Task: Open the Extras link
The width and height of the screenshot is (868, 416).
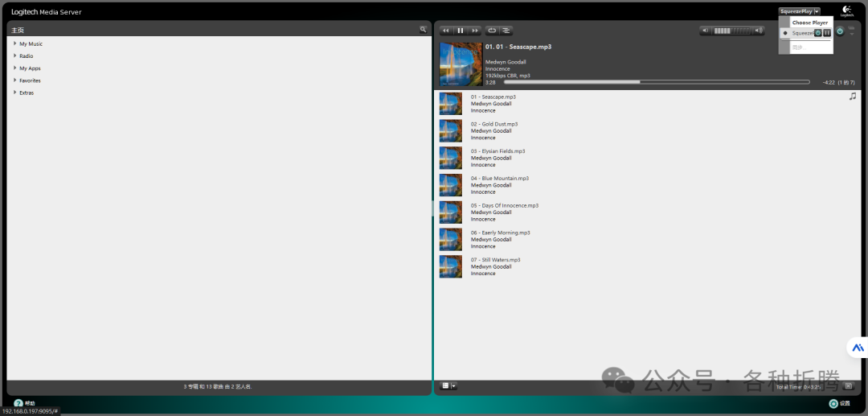Action: click(27, 93)
